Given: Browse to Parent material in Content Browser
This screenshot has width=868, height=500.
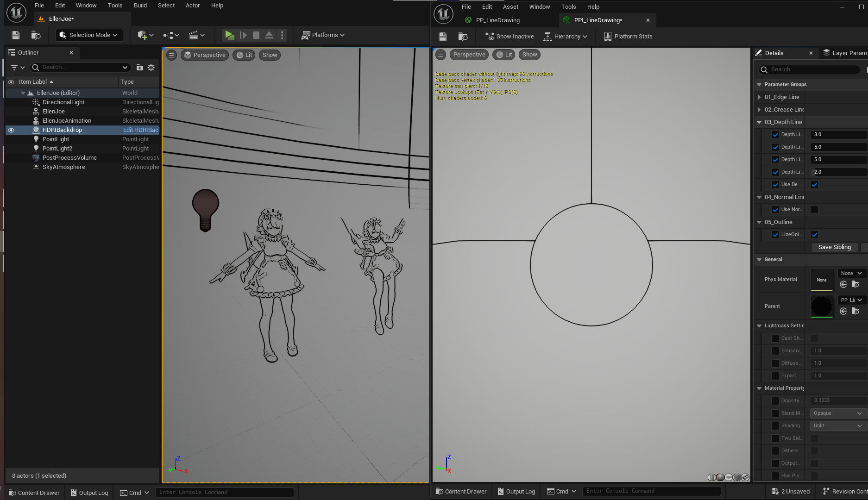Looking at the screenshot, I should coord(855,311).
